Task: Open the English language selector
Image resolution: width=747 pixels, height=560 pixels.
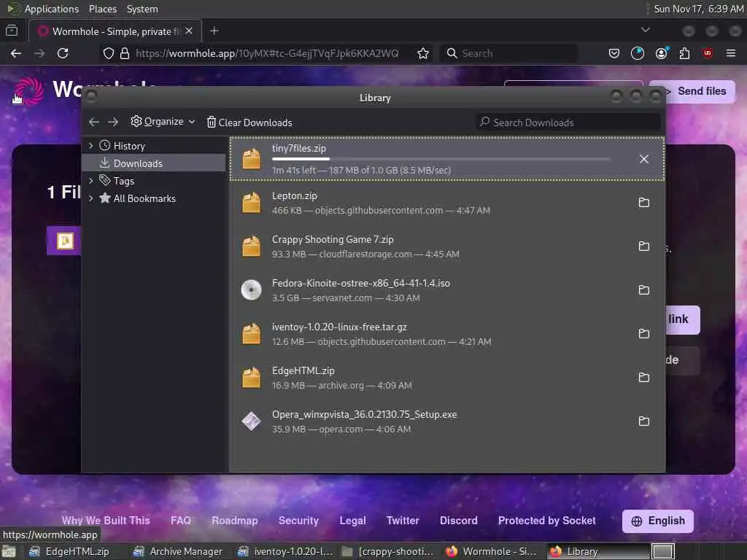Action: pos(658,521)
